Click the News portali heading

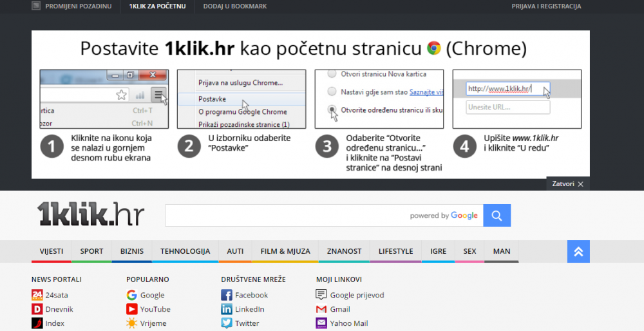click(56, 279)
